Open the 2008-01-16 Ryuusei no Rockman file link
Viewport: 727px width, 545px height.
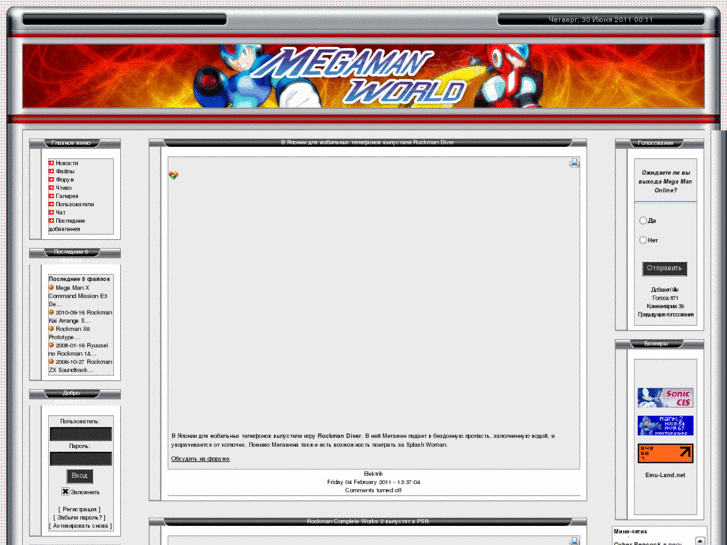80,349
